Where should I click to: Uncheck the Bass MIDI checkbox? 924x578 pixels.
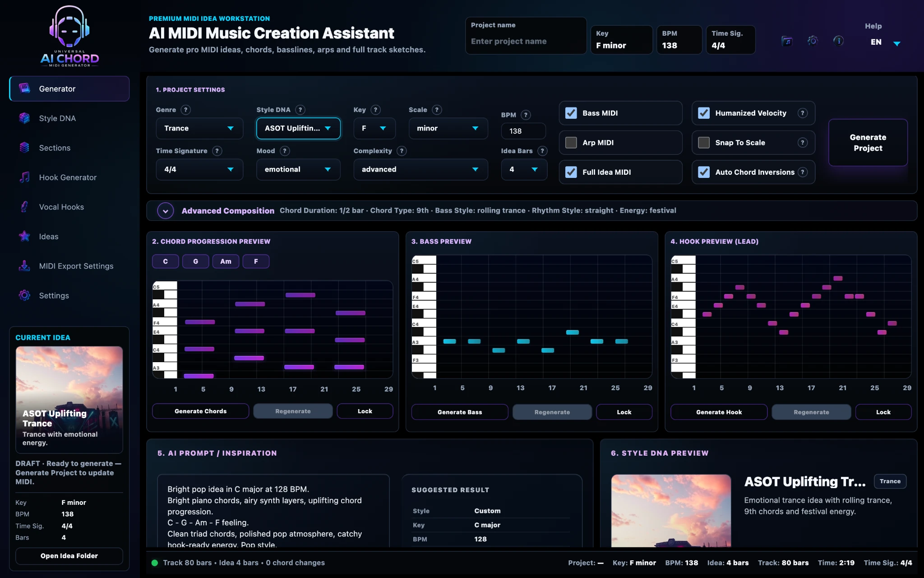point(571,113)
